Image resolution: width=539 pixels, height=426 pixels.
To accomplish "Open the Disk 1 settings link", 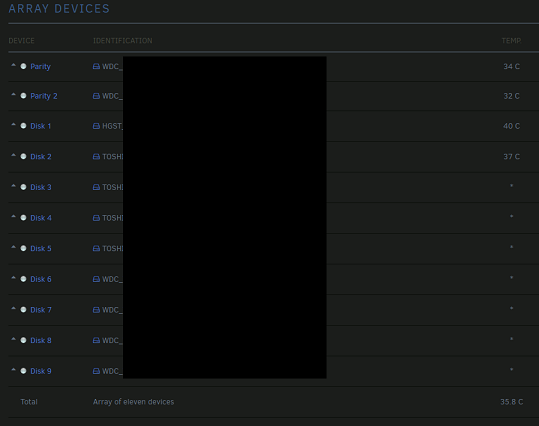I will coord(41,126).
